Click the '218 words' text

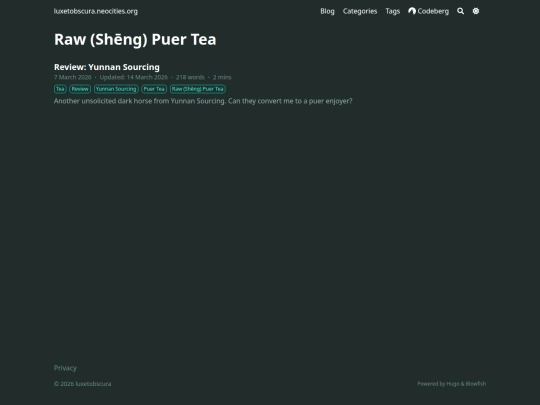point(190,77)
